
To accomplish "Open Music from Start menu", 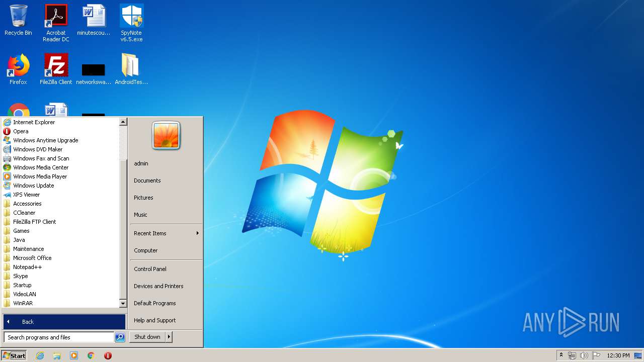I will tap(166, 215).
